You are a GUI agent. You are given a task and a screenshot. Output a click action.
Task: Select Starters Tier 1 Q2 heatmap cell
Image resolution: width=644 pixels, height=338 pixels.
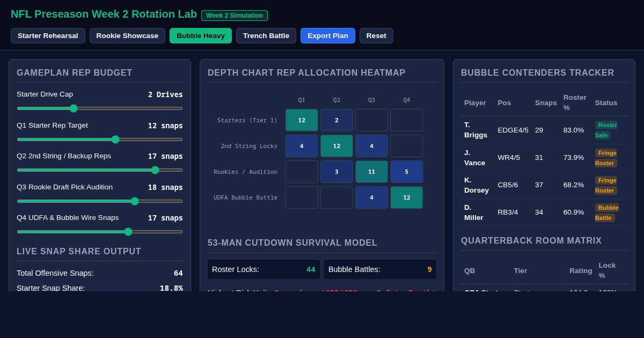(x=336, y=120)
